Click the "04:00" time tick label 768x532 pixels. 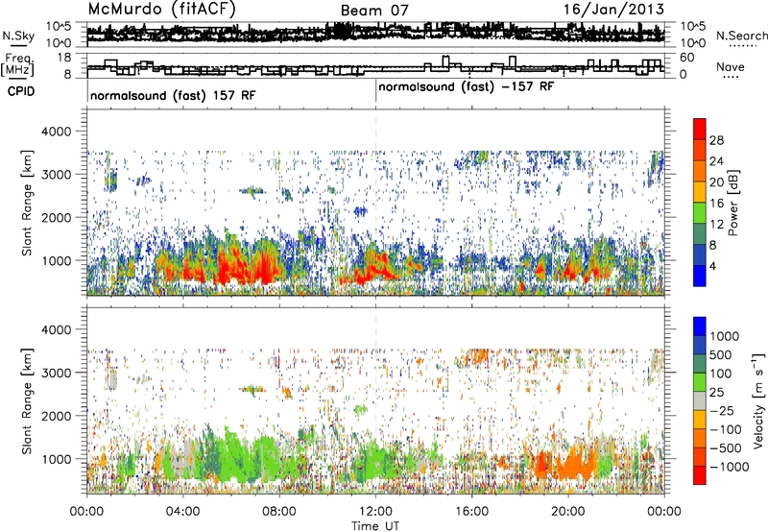click(x=182, y=512)
